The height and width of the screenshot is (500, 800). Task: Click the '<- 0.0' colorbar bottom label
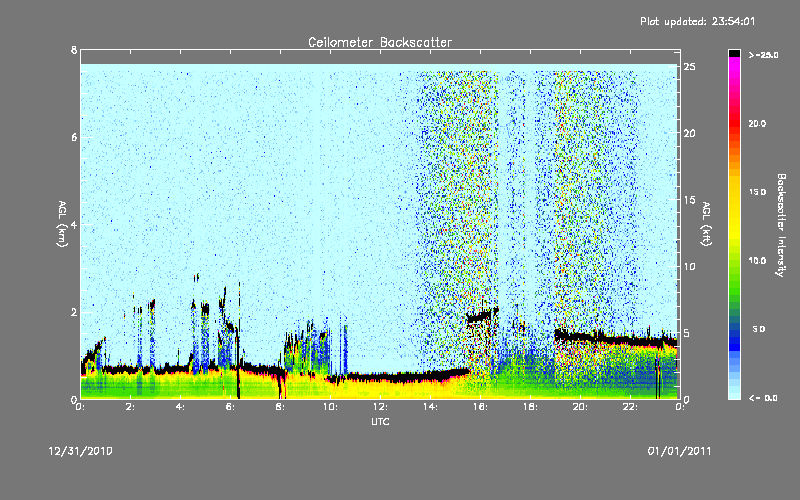pyautogui.click(x=763, y=398)
